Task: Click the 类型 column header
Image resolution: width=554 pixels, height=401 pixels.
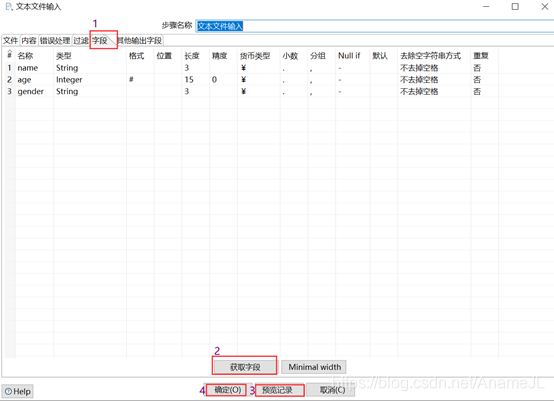Action: [64, 56]
